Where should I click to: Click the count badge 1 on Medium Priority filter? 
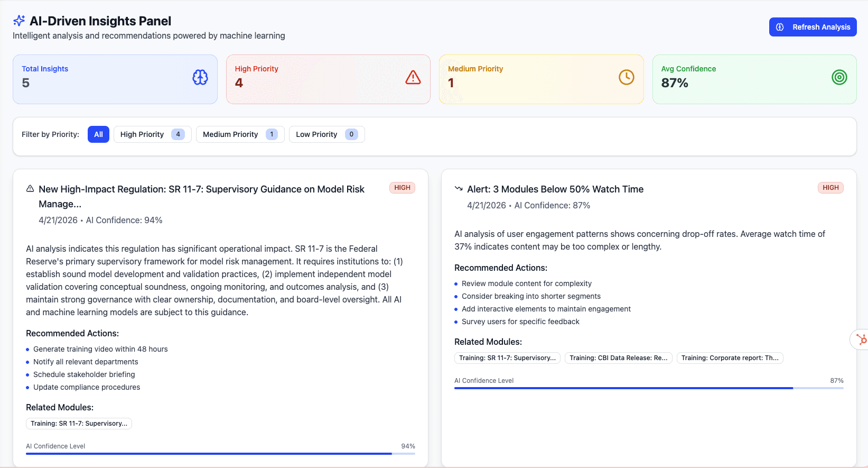pyautogui.click(x=272, y=134)
